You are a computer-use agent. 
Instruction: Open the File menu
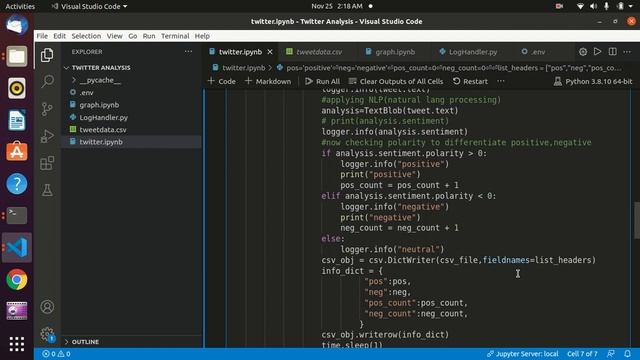(42, 36)
